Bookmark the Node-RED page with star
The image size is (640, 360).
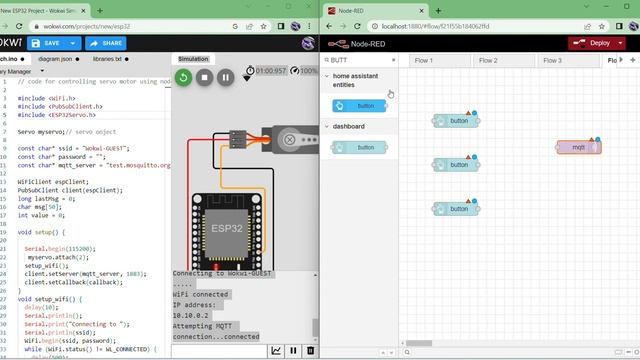[x=602, y=27]
